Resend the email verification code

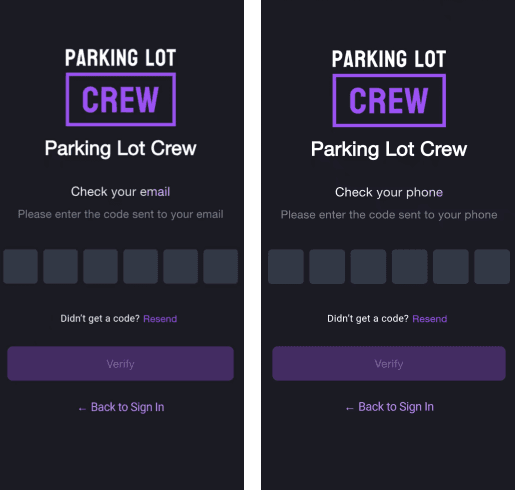pos(160,319)
